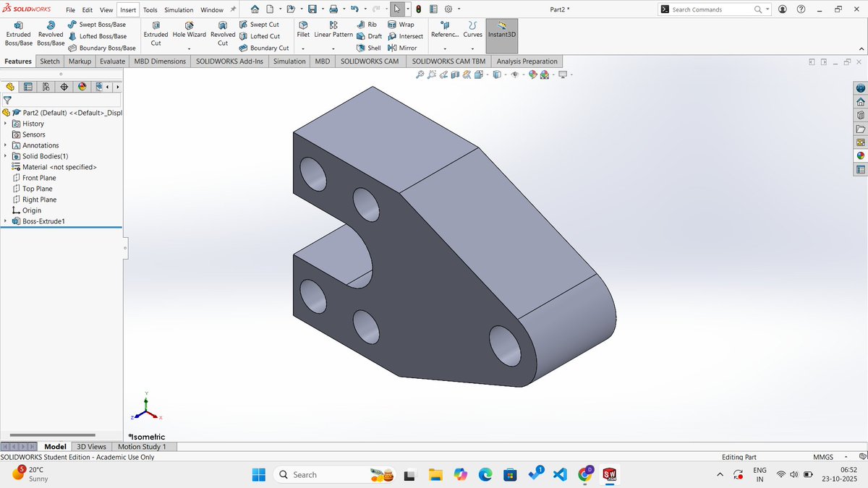Click the Rebuild traffic light icon

(419, 9)
